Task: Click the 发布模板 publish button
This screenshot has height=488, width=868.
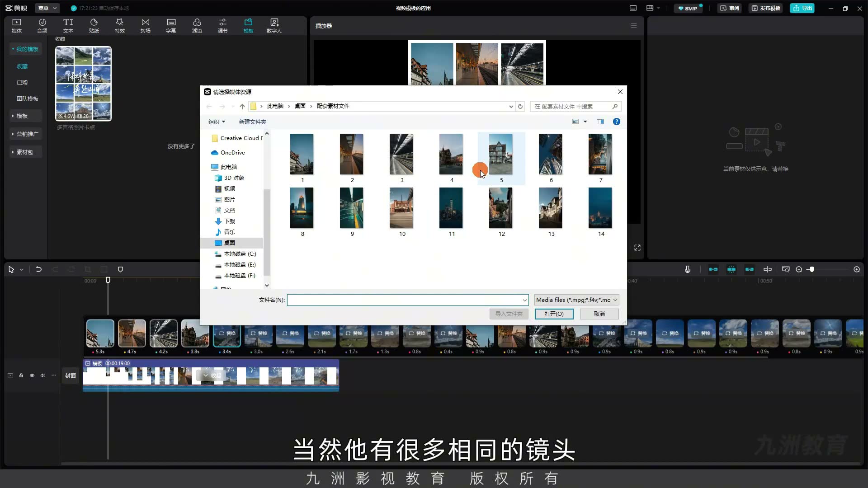Action: (766, 8)
